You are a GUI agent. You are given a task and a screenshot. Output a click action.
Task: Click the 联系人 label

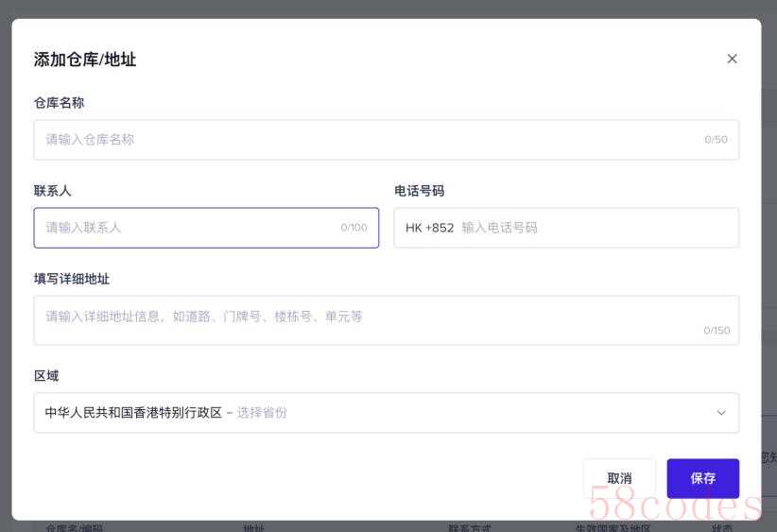pyautogui.click(x=52, y=191)
